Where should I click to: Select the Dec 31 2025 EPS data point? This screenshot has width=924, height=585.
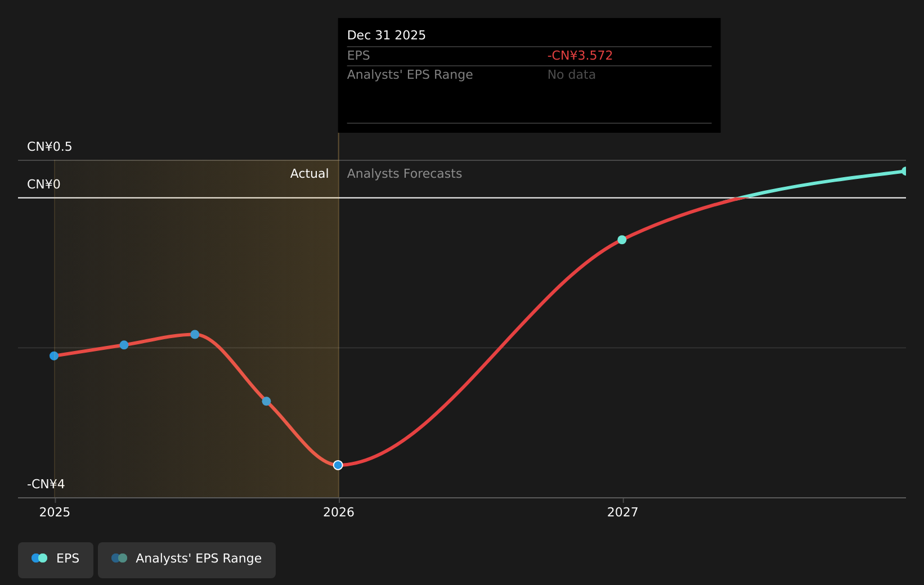coord(338,465)
